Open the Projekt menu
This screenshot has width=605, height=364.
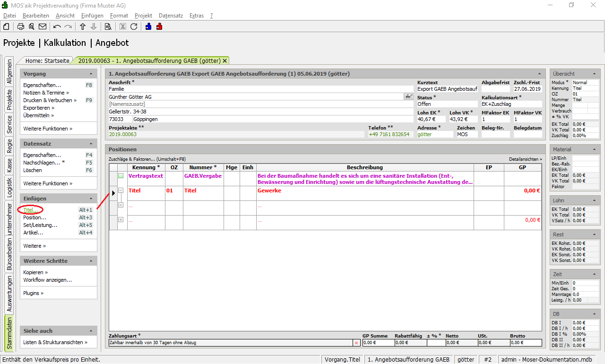tap(143, 16)
